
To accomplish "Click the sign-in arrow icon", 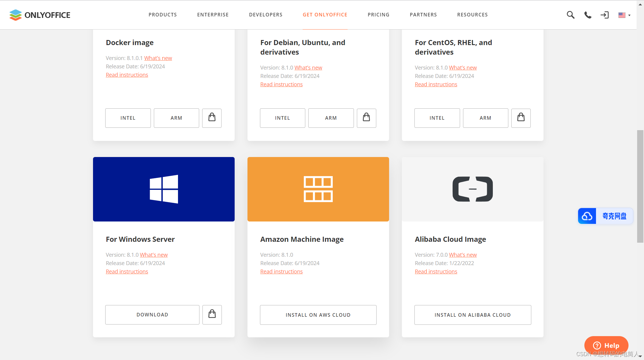I will [605, 15].
